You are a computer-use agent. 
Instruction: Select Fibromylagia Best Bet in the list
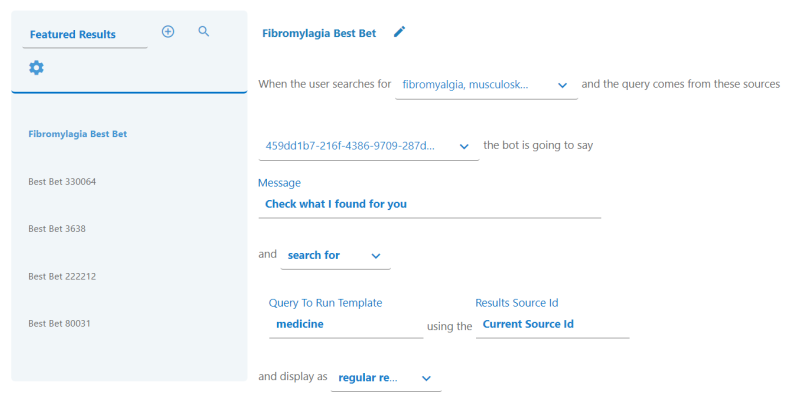[77, 134]
